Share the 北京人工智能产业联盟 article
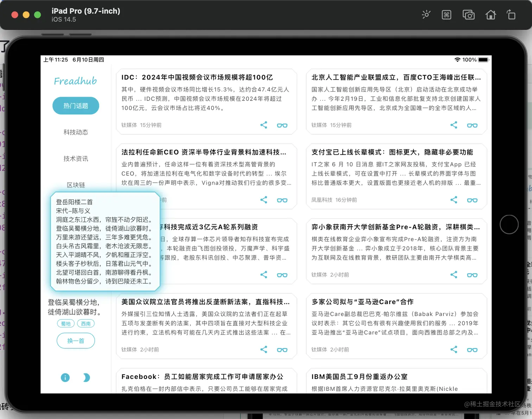532x419 pixels. point(454,125)
